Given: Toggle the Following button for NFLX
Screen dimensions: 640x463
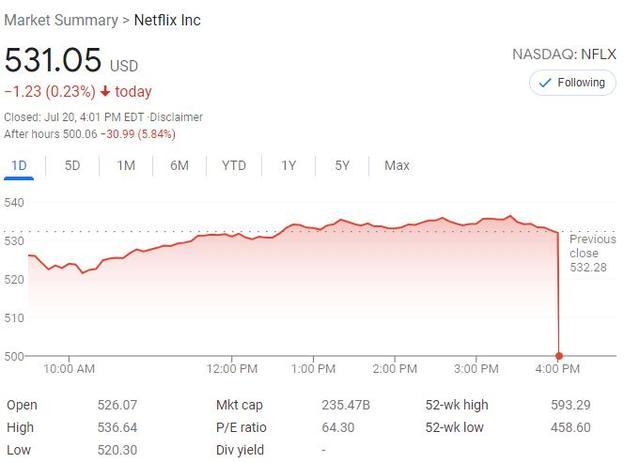Looking at the screenshot, I should coord(572,83).
